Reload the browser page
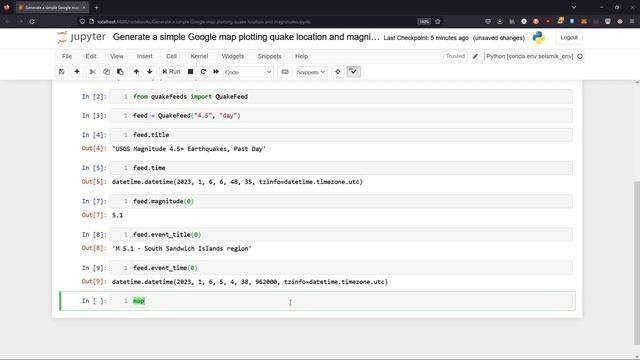 (32, 21)
